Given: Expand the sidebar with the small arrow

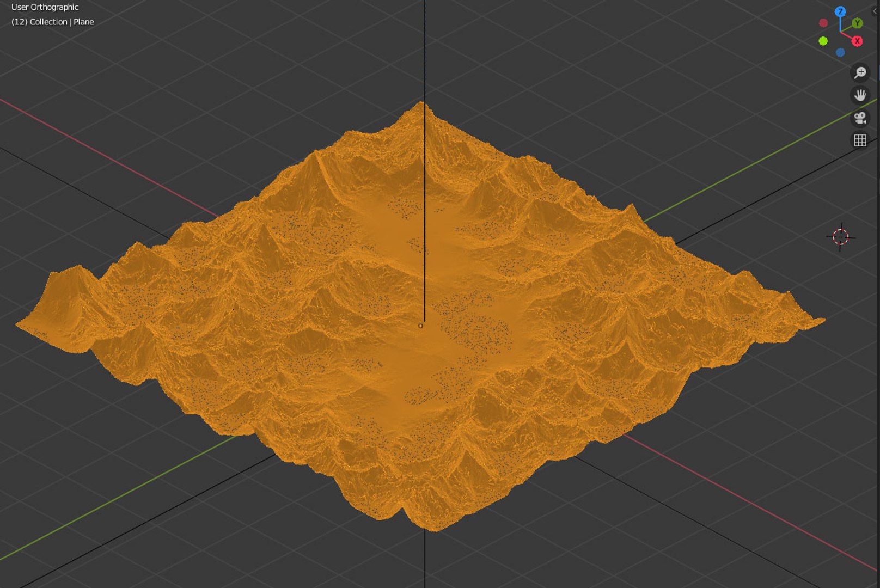Looking at the screenshot, I should tap(875, 11).
